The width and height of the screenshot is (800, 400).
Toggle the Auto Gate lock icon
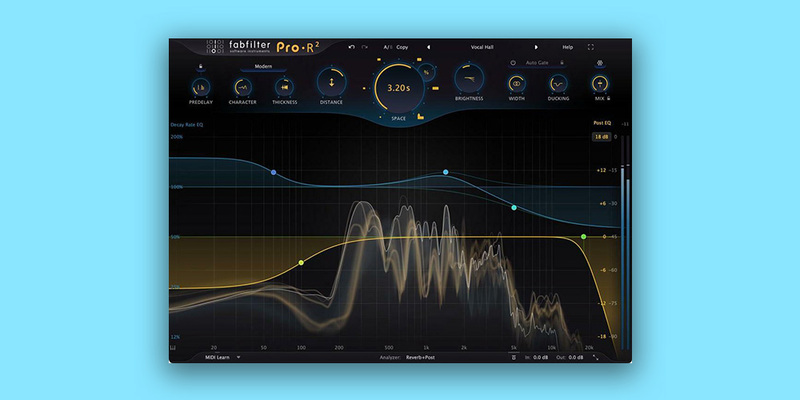[562, 63]
